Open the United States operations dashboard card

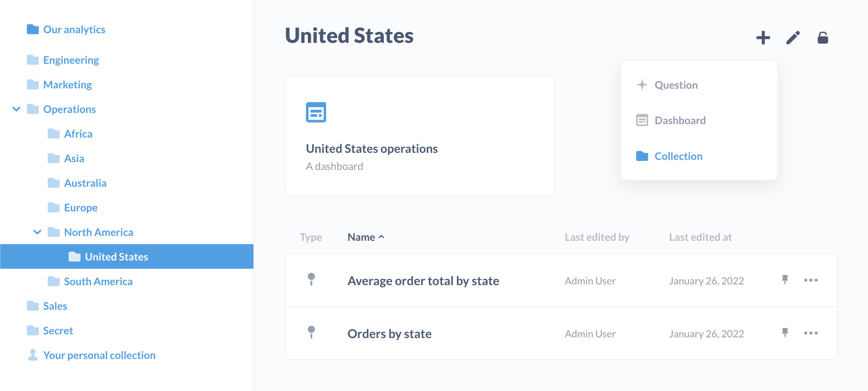tap(419, 136)
